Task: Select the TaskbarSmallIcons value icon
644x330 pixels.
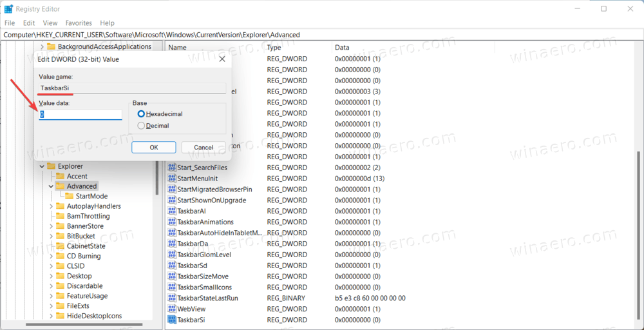Action: pos(172,287)
